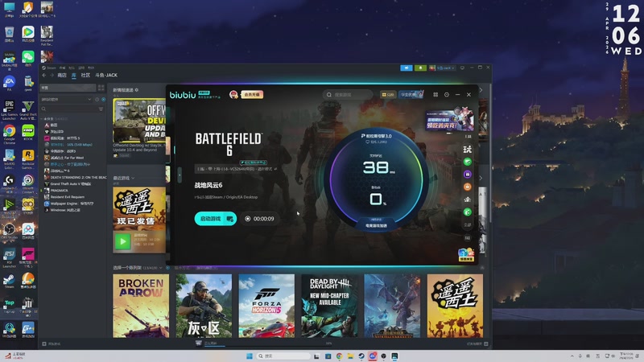Select PRAGMATA in Steam library list
This screenshot has height=362, width=644.
coord(56,191)
